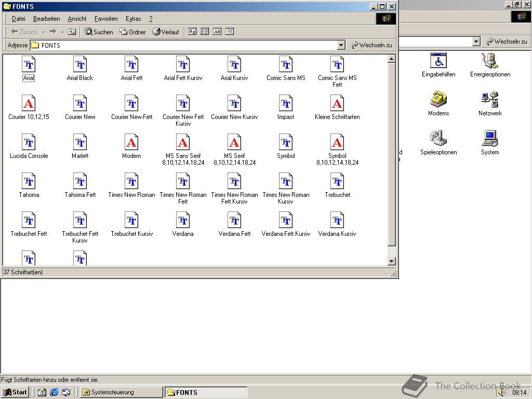The height and width of the screenshot is (399, 532).
Task: Open Spieleoptionen in Systemsteuerung window
Action: click(438, 143)
